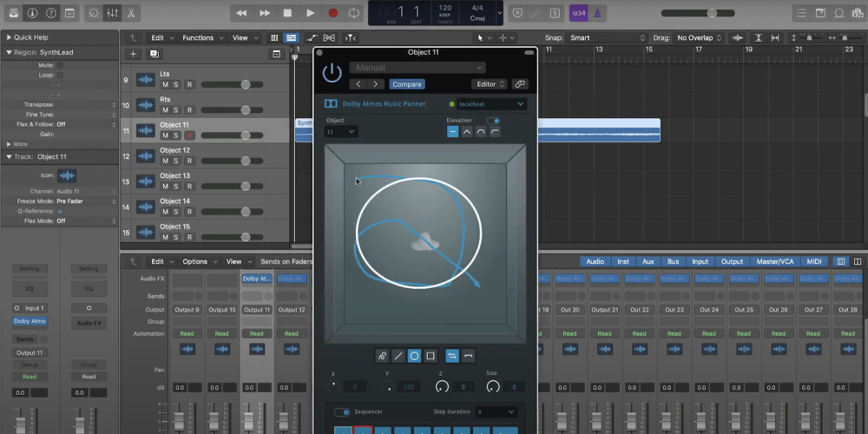Select the circle shape path tool
Image resolution: width=868 pixels, height=434 pixels.
click(x=414, y=356)
